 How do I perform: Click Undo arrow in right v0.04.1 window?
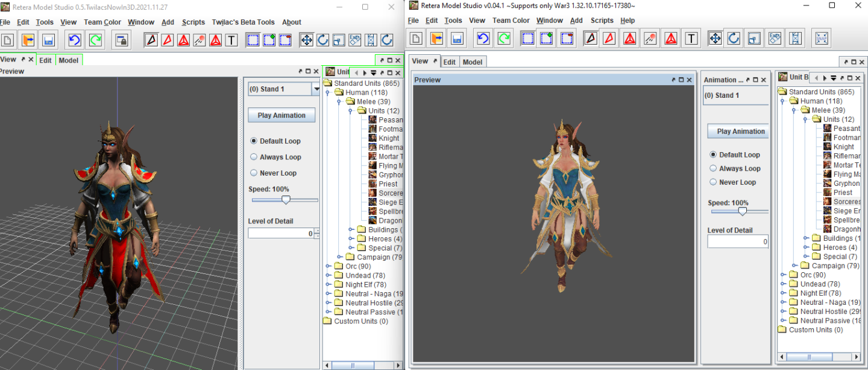click(x=483, y=39)
